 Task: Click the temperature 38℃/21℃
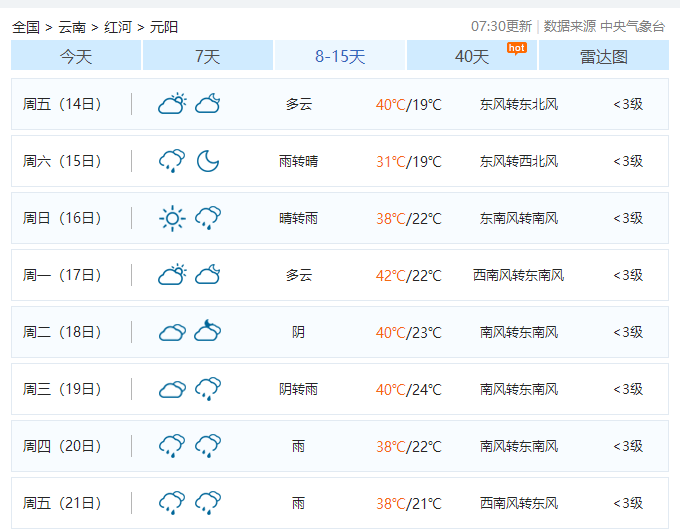pyautogui.click(x=409, y=504)
